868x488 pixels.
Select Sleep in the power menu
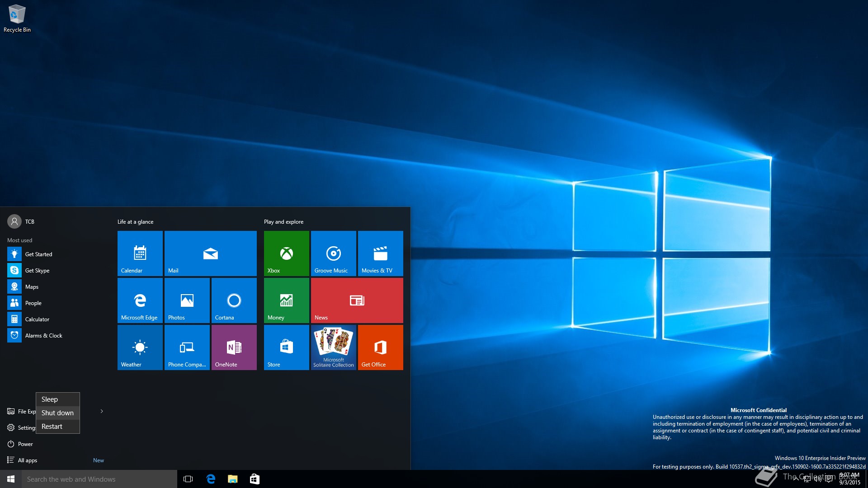tap(58, 399)
